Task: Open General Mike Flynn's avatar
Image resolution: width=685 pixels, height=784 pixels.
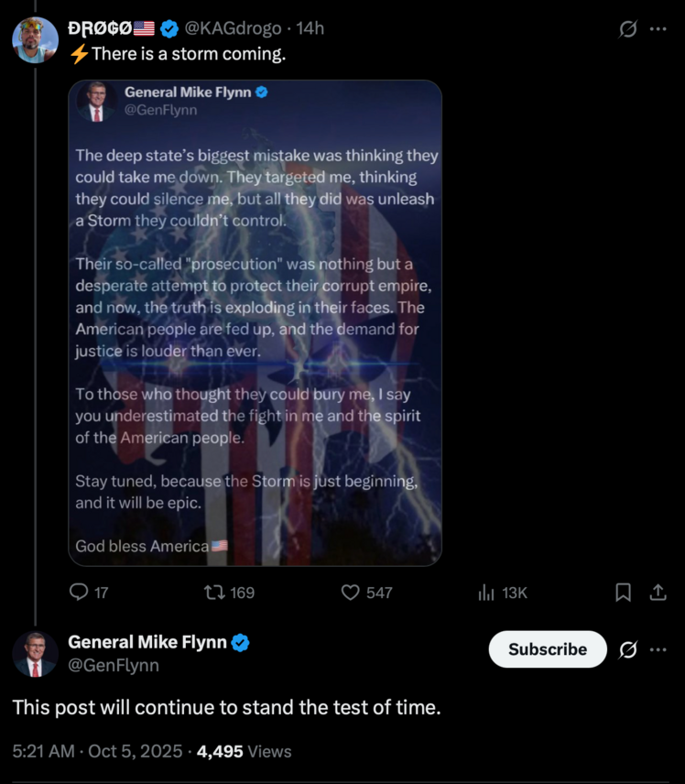Action: 36,654
